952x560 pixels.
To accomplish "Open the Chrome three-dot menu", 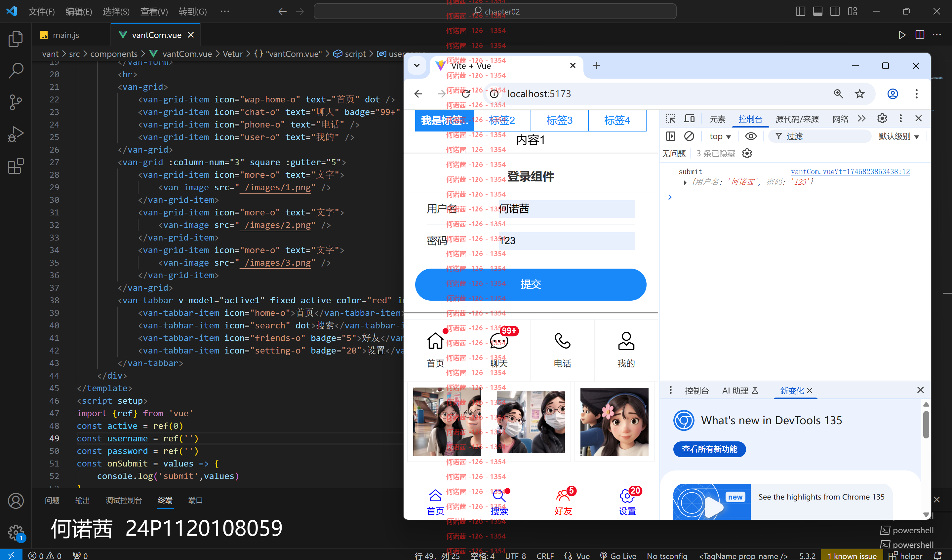I will 917,93.
